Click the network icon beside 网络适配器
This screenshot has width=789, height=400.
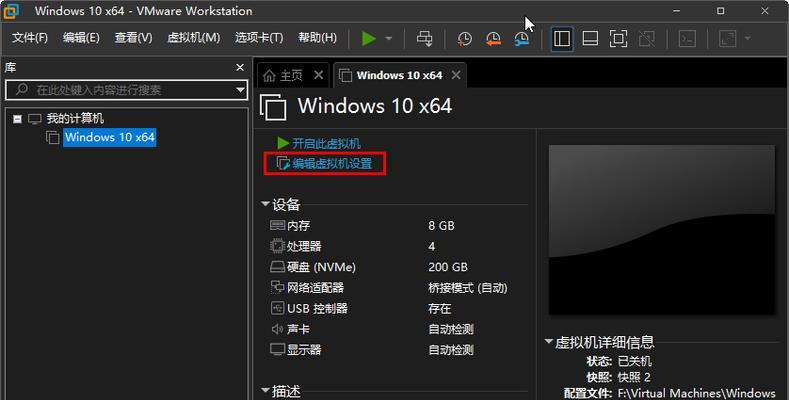pyautogui.click(x=277, y=287)
